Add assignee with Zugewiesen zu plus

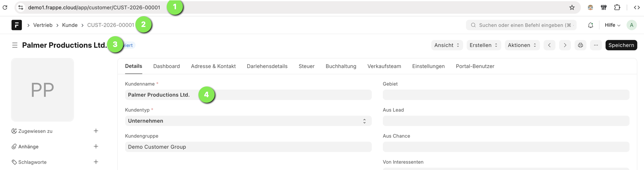click(x=96, y=131)
